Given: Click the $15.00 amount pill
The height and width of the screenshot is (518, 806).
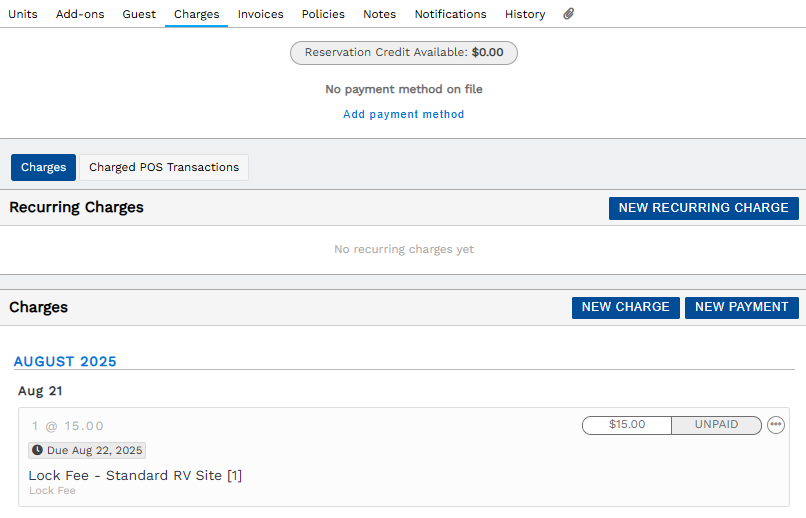Looking at the screenshot, I should (x=627, y=425).
